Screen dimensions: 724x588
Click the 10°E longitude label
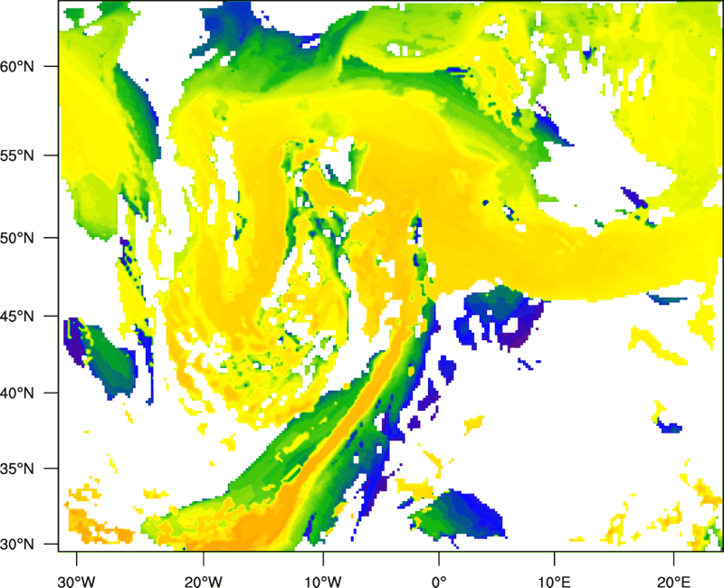pyautogui.click(x=554, y=582)
